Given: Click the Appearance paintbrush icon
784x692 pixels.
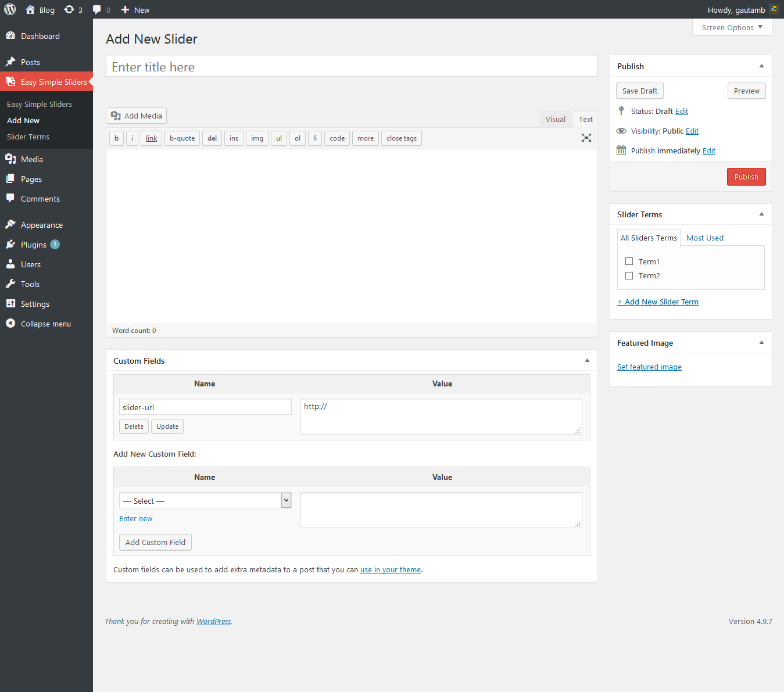Looking at the screenshot, I should (10, 224).
